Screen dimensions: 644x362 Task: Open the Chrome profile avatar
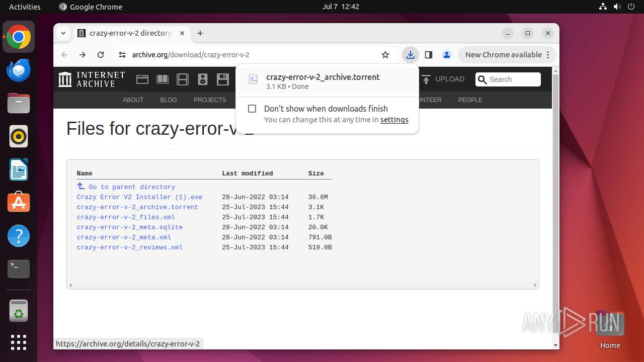(x=446, y=55)
